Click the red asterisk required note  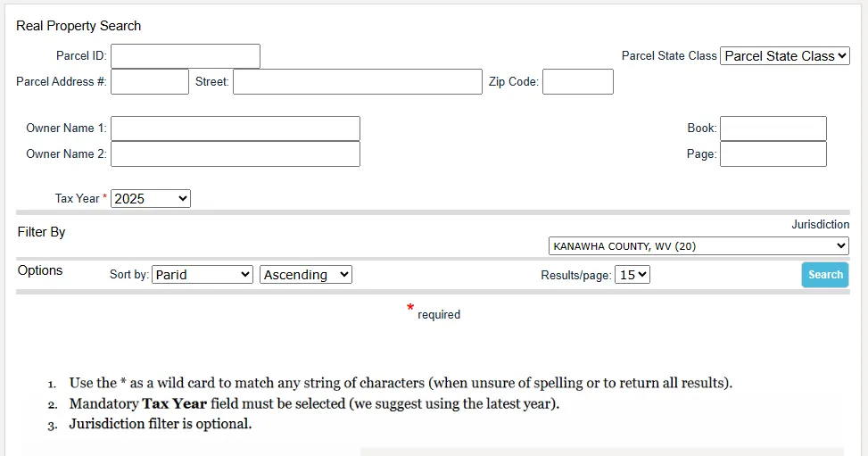point(434,312)
